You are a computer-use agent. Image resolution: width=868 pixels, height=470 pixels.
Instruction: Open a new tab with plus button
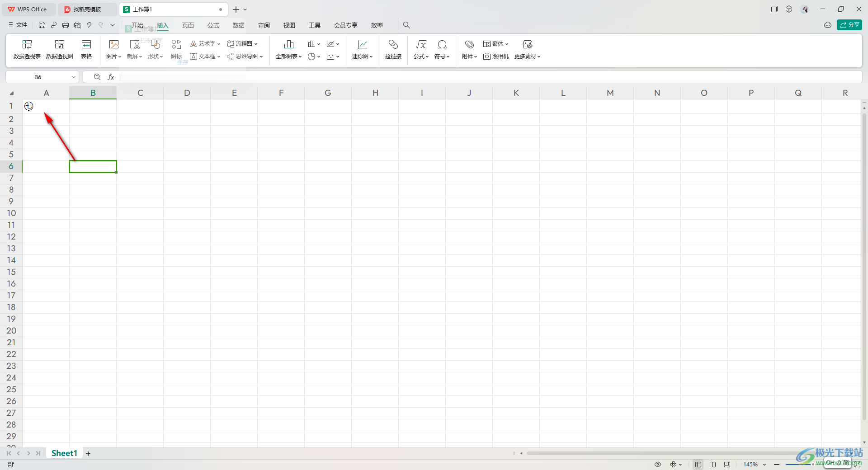coord(236,9)
